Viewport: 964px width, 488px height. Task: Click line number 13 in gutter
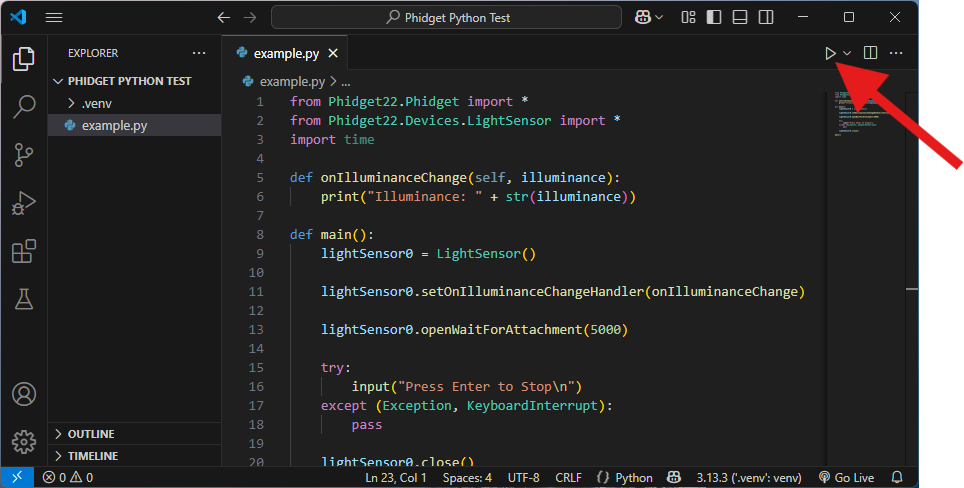click(256, 329)
